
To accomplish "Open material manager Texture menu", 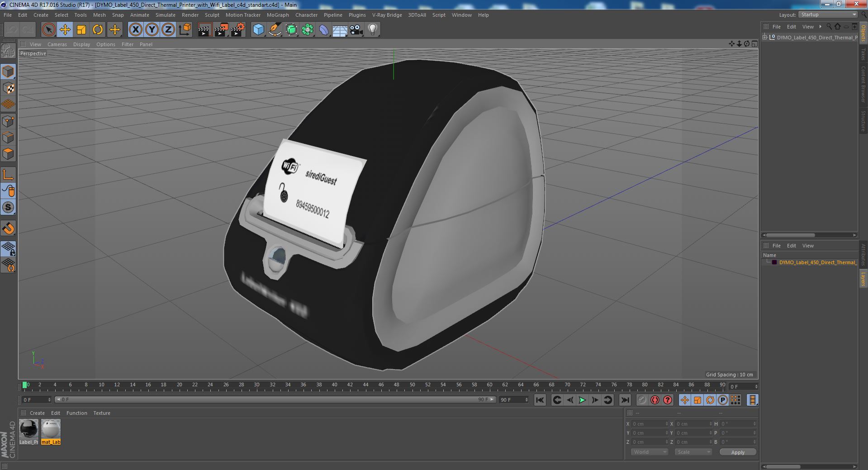I will pos(102,413).
